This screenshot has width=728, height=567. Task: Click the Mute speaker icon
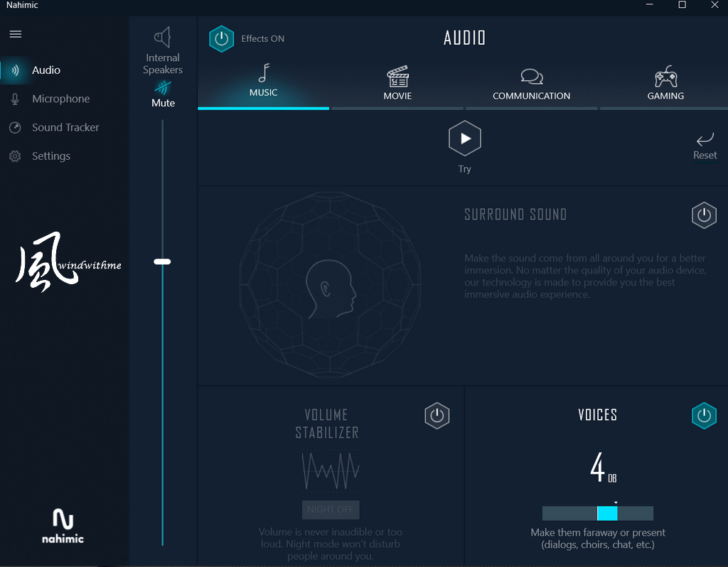tap(163, 87)
